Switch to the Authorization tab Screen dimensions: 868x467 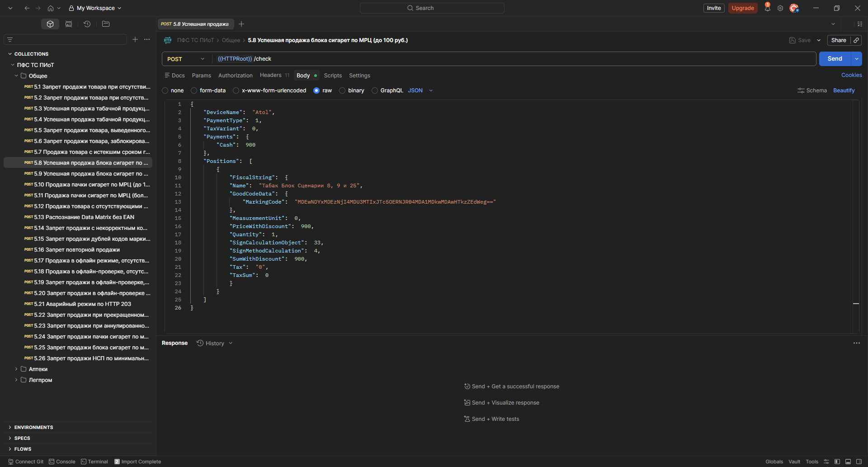pyautogui.click(x=235, y=76)
